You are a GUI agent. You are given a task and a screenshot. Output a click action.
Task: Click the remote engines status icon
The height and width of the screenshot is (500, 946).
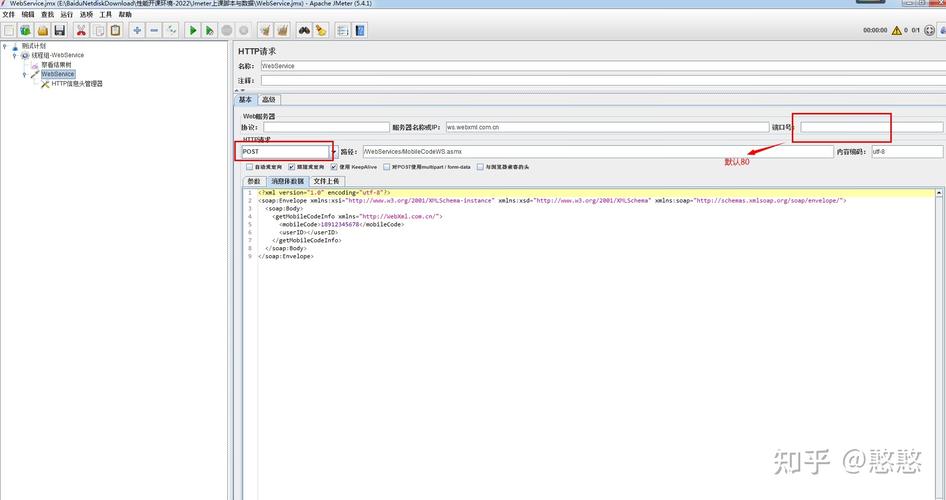pyautogui.click(x=929, y=30)
